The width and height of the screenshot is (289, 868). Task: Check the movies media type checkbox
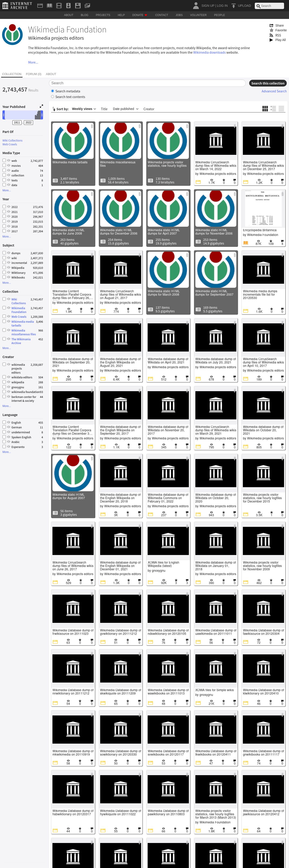(4, 165)
